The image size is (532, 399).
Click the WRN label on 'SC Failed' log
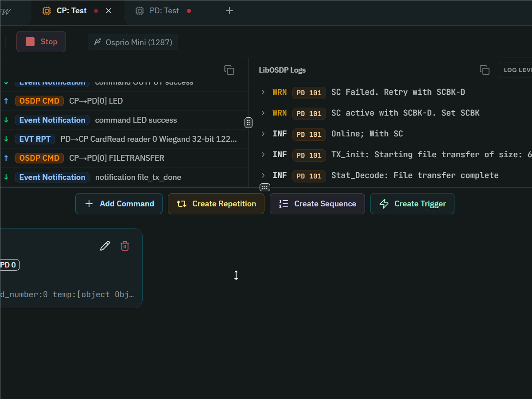point(280,92)
